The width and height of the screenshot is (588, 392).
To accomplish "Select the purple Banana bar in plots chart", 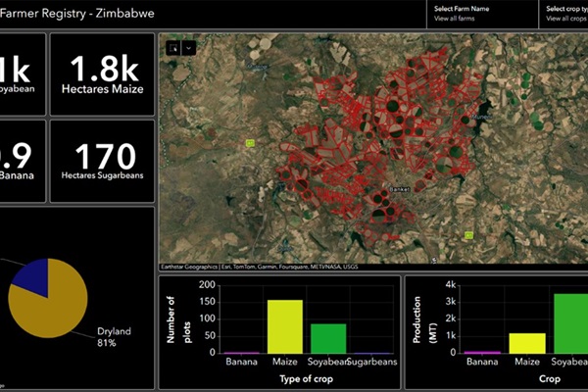I will 241,353.
